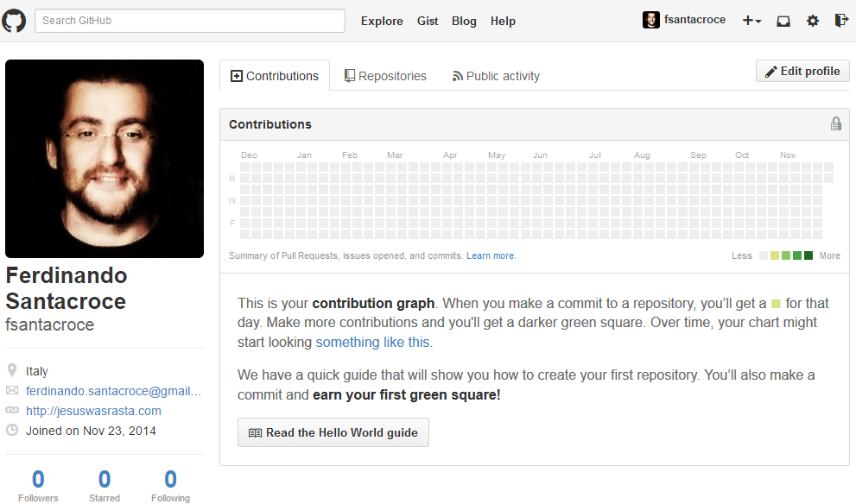
Task: Open the Learn more link
Action: click(491, 255)
